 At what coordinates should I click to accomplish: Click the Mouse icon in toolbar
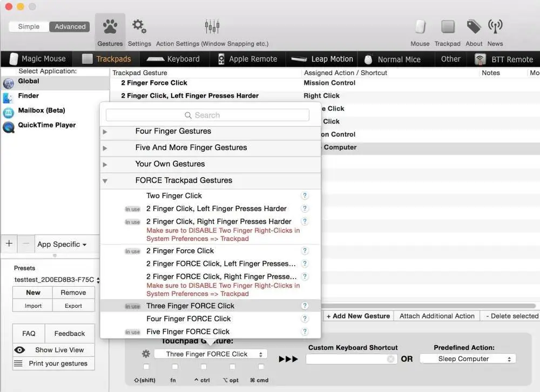click(420, 26)
